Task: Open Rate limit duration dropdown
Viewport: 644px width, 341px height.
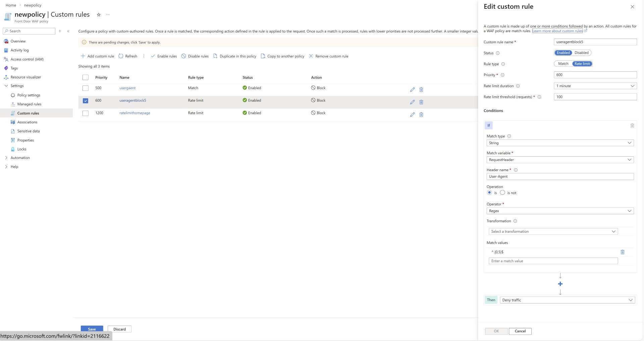Action: point(595,86)
